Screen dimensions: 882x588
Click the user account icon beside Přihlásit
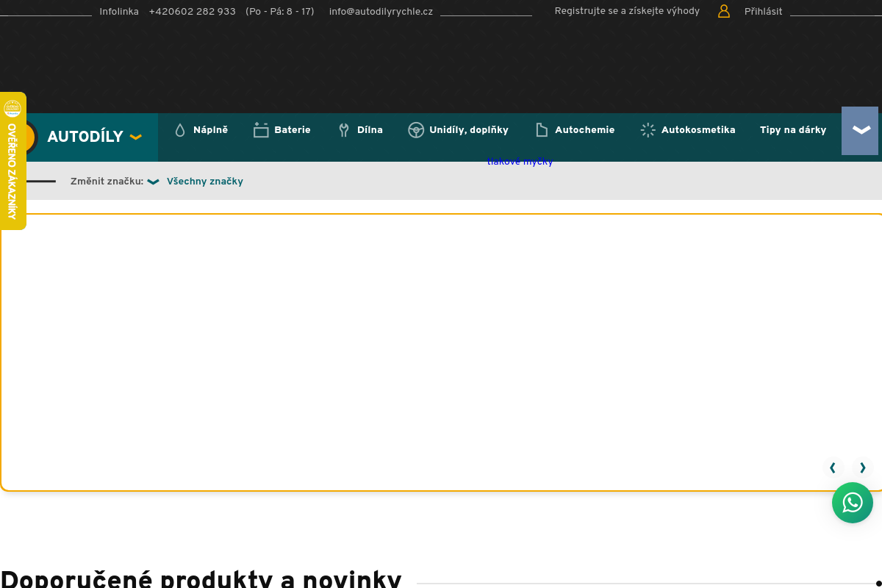724,11
